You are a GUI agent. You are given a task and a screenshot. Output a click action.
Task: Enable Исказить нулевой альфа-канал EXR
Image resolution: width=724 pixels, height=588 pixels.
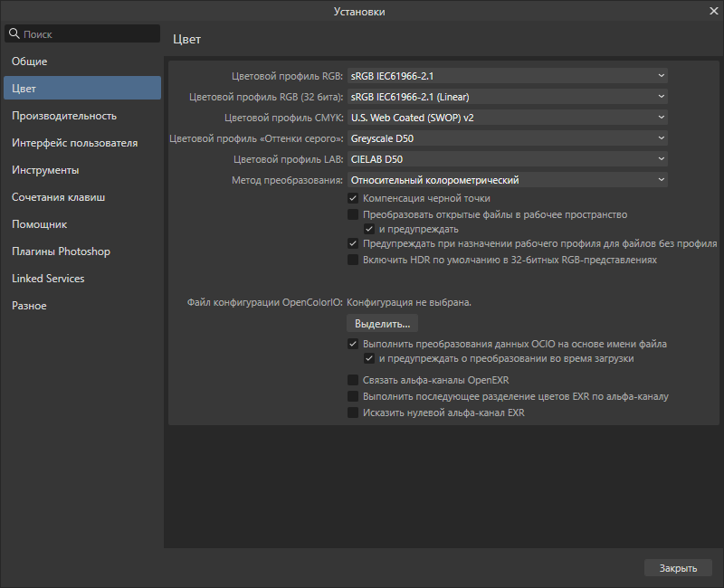coord(353,413)
